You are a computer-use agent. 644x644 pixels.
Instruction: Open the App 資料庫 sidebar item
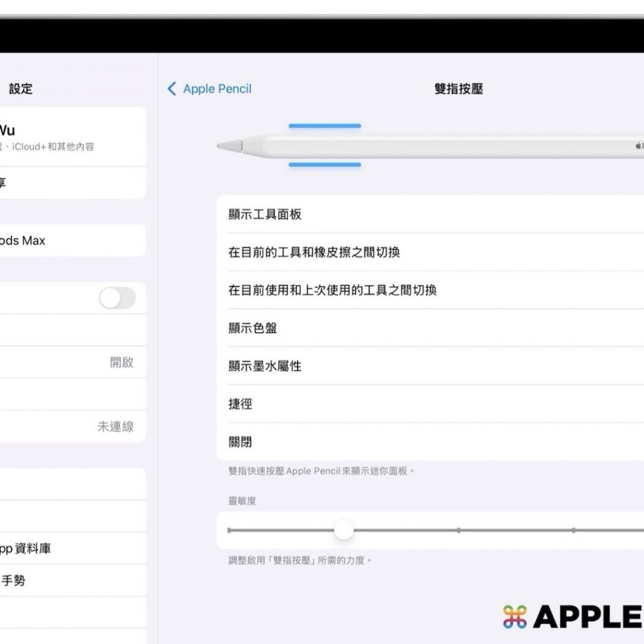[69, 548]
